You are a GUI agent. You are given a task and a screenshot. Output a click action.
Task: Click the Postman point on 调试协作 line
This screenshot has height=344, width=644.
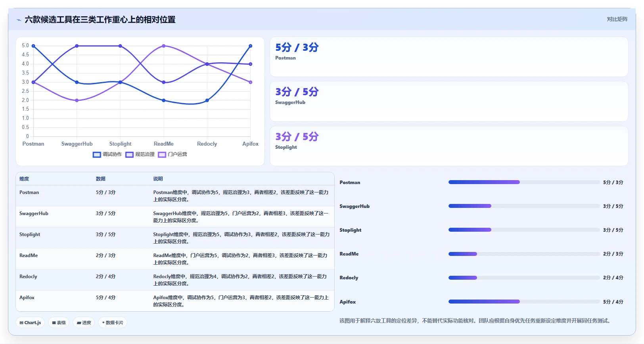(33, 46)
